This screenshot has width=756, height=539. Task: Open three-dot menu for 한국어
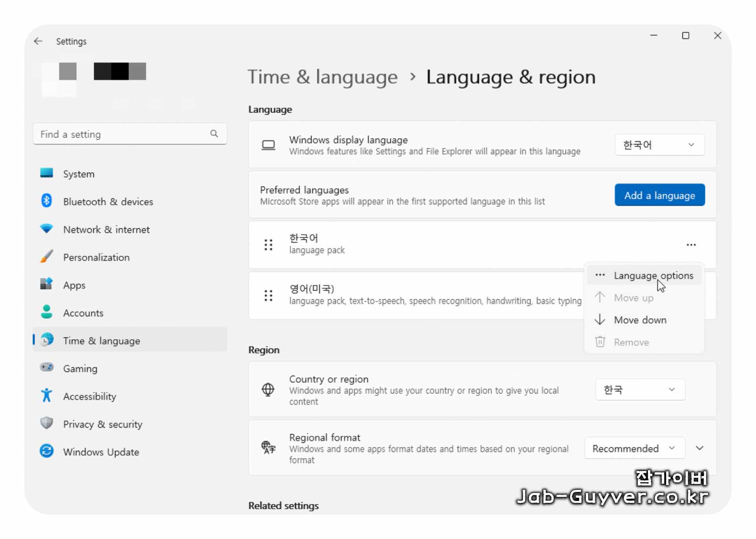point(691,245)
